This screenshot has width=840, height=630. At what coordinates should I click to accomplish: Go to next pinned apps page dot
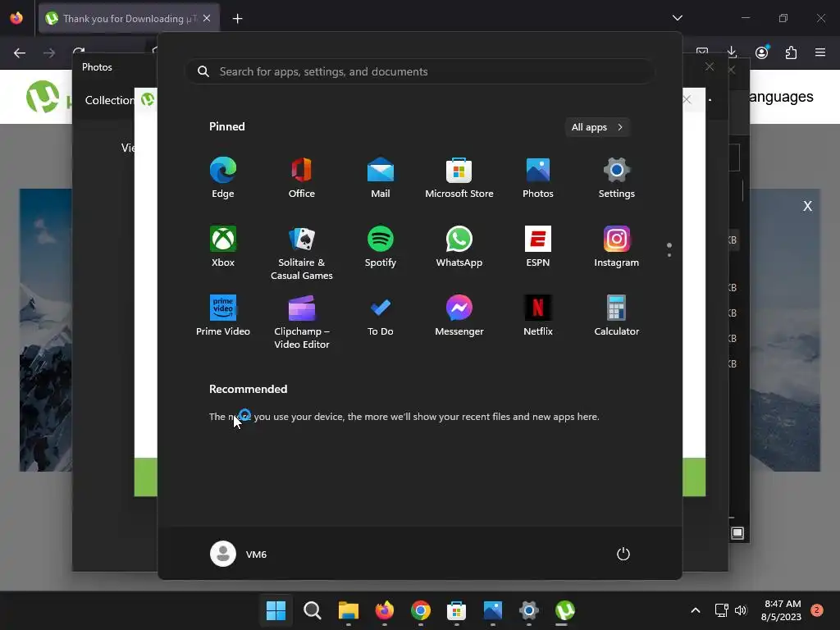(x=669, y=255)
